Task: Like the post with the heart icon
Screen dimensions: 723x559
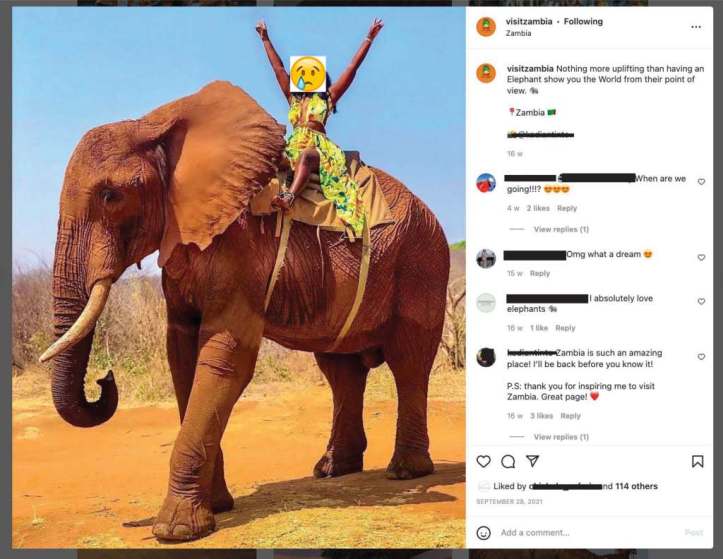Action: pos(483,461)
